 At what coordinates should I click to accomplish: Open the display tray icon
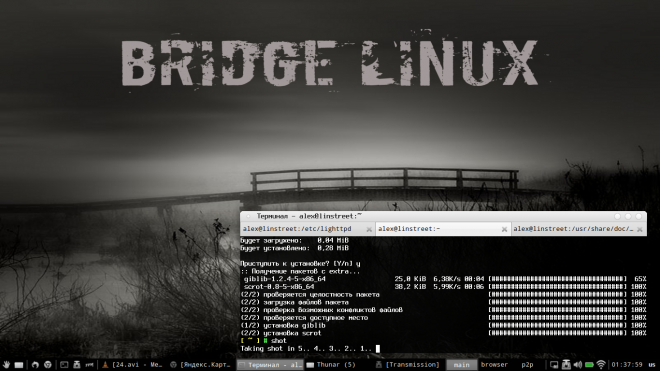click(x=554, y=365)
